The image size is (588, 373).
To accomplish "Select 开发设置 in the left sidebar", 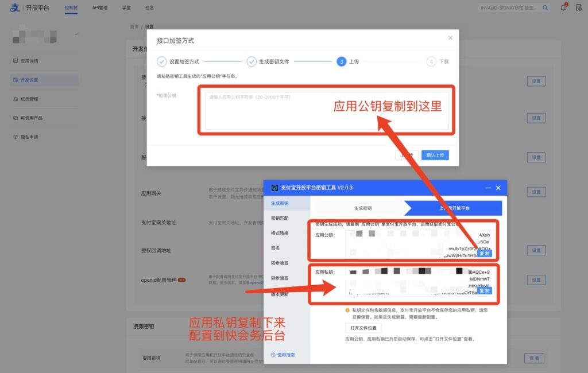I will click(x=44, y=80).
